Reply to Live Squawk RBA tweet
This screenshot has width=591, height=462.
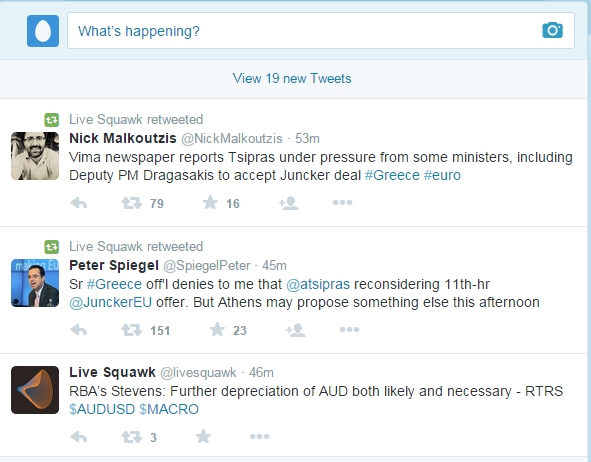79,437
